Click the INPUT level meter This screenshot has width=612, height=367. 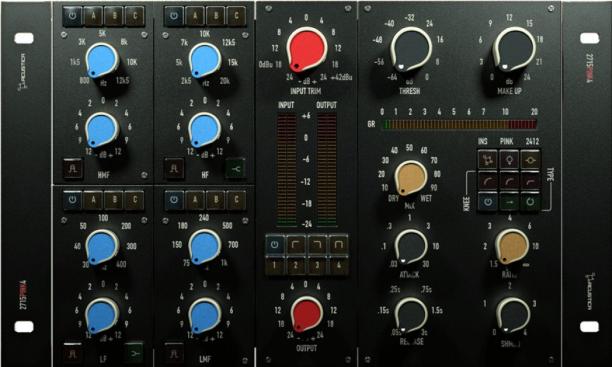286,171
